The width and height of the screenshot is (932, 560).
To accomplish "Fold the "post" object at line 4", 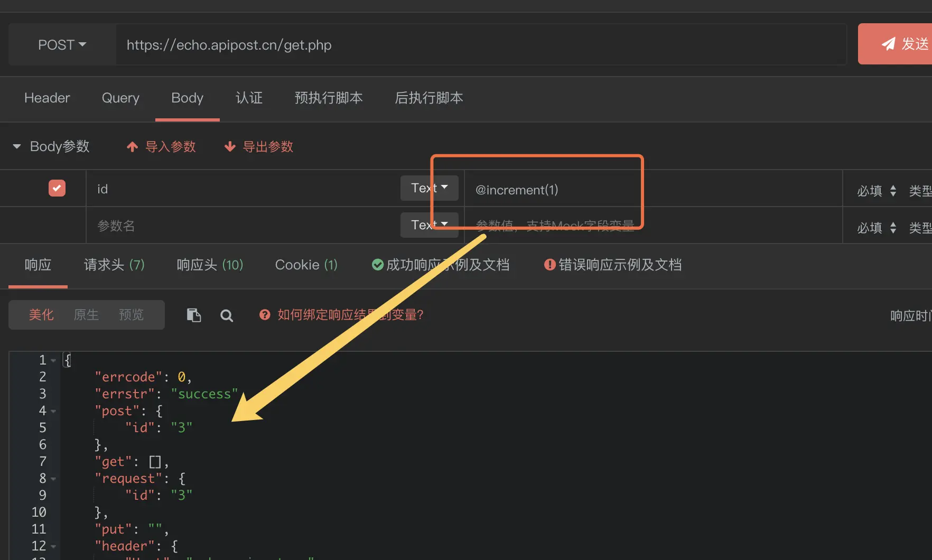I will pos(53,411).
